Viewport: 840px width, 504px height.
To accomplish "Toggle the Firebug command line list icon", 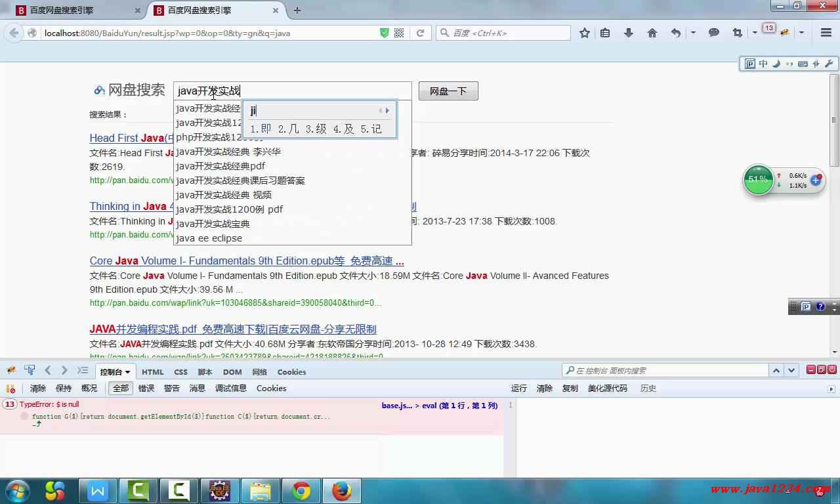I will coord(83,371).
